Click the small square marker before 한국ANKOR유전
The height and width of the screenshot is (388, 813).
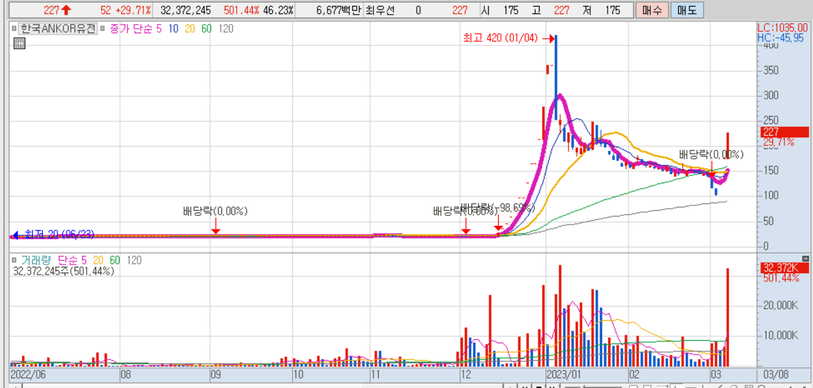click(14, 29)
